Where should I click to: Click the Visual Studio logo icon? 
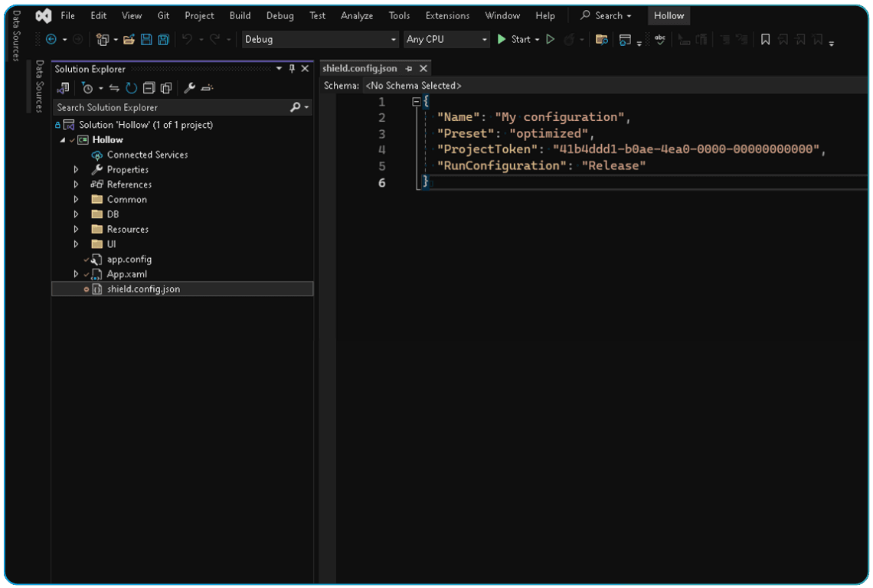[x=44, y=15]
